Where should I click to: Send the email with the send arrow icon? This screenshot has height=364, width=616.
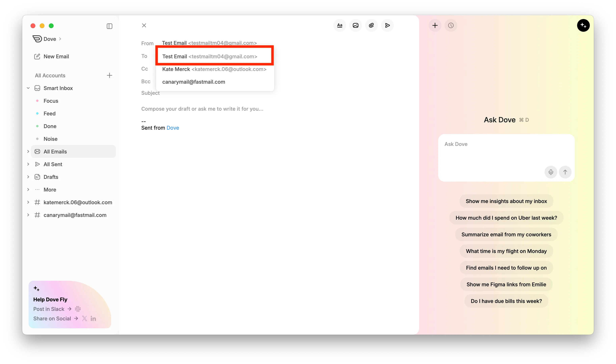pos(387,26)
